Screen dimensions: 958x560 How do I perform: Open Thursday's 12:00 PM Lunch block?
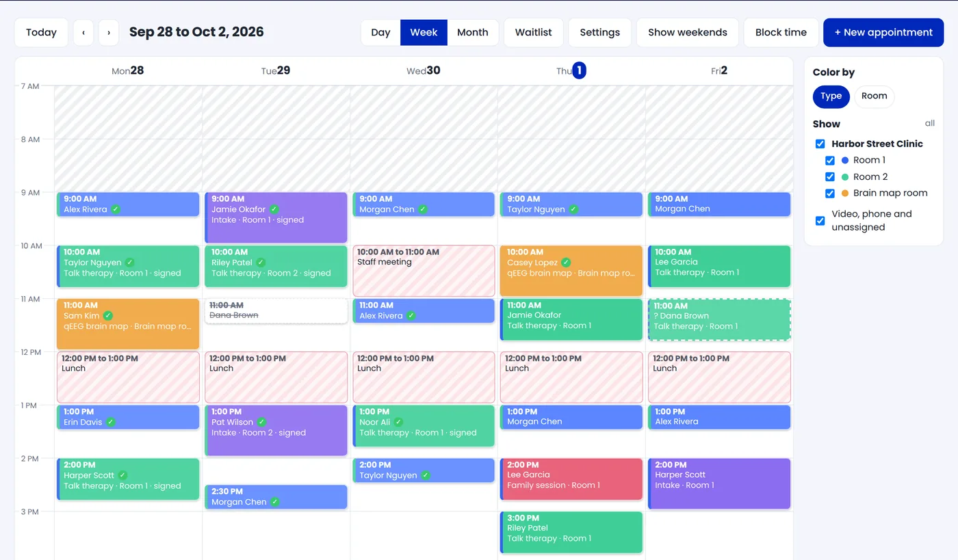pyautogui.click(x=571, y=377)
